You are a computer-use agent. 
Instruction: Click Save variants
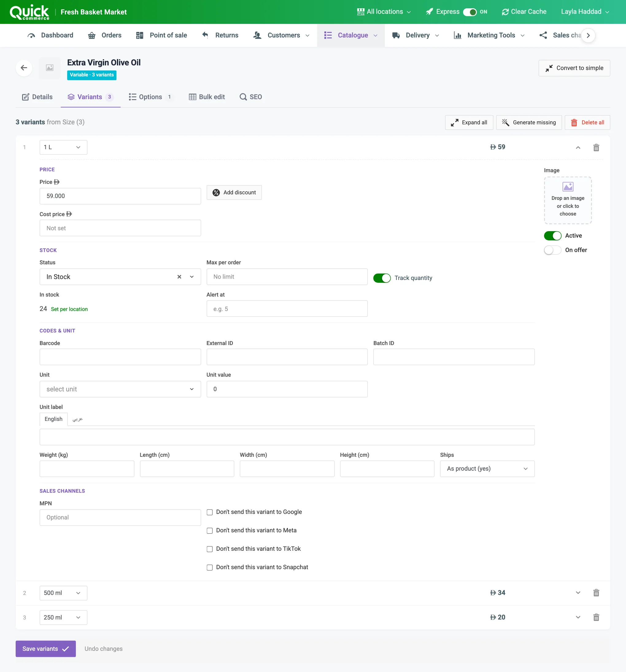point(46,649)
